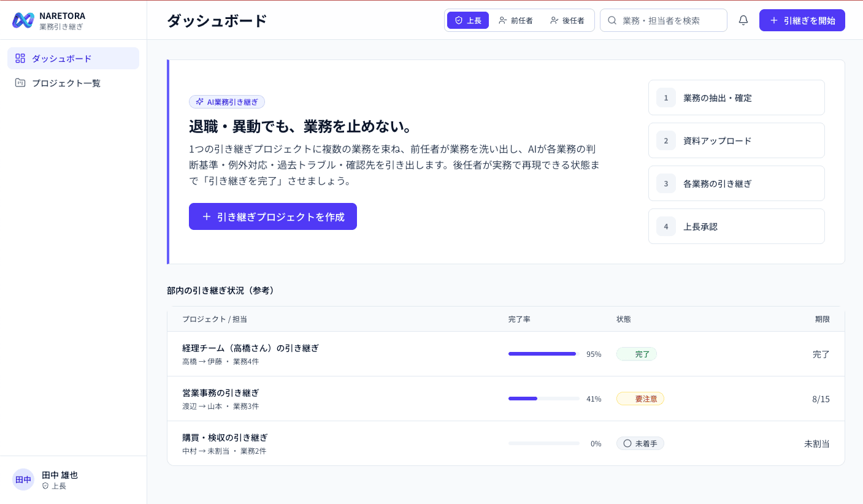
Task: Click 中村 → 未割当 ・ 業務2件 subtitle
Action: pyautogui.click(x=224, y=451)
